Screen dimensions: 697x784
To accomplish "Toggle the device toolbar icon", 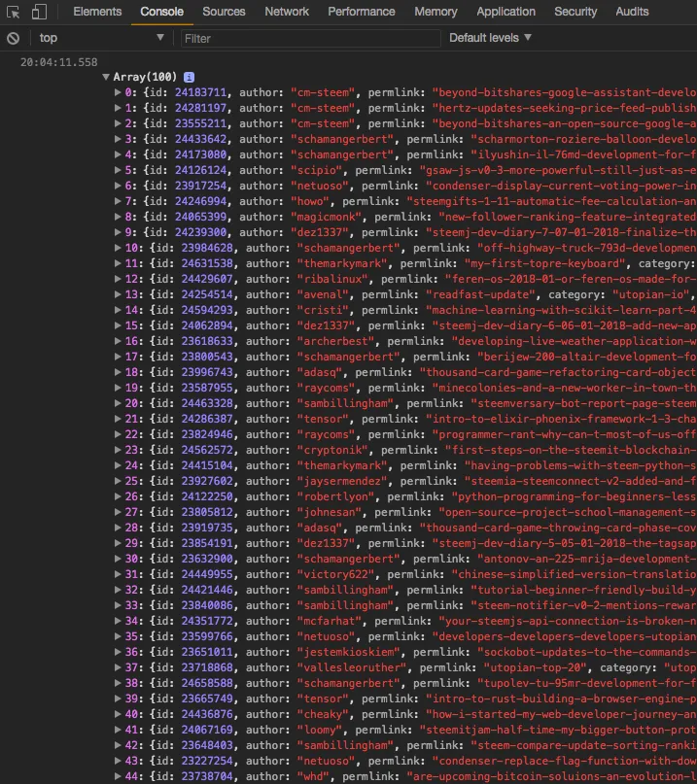I will click(x=39, y=12).
